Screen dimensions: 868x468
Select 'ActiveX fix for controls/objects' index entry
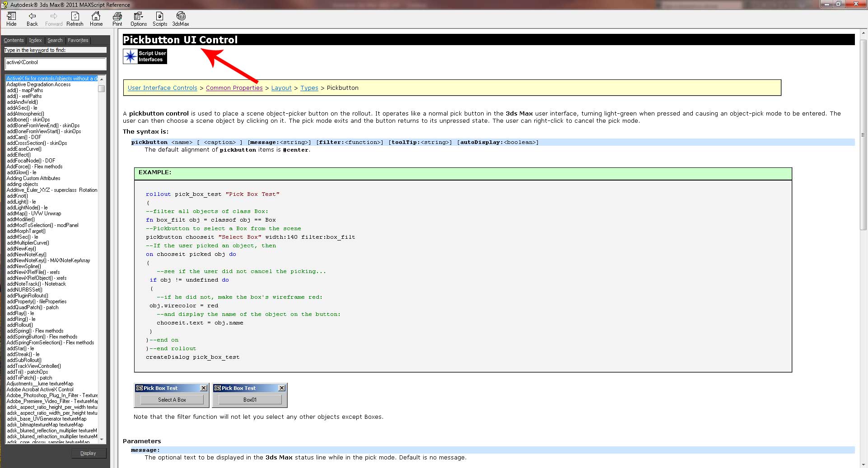click(x=52, y=79)
